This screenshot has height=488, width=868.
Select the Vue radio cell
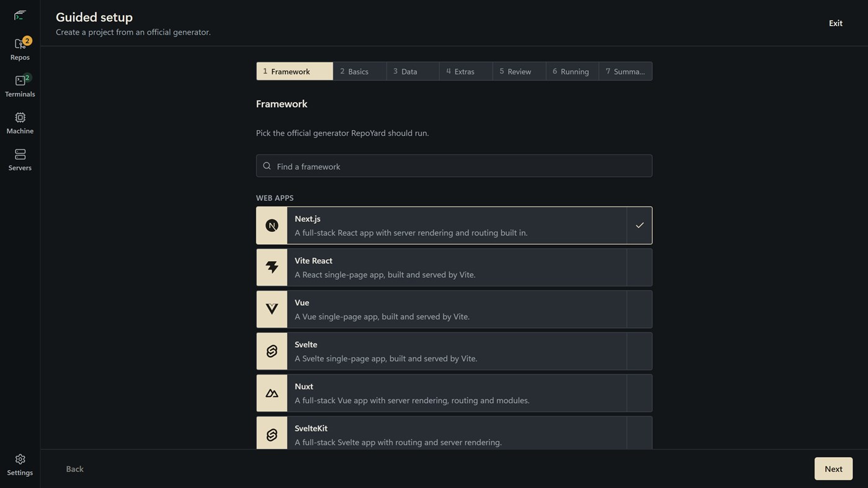[x=640, y=309]
